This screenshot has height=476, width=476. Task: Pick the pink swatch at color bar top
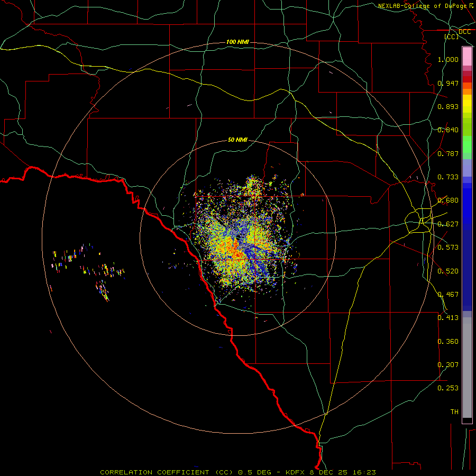(x=467, y=57)
